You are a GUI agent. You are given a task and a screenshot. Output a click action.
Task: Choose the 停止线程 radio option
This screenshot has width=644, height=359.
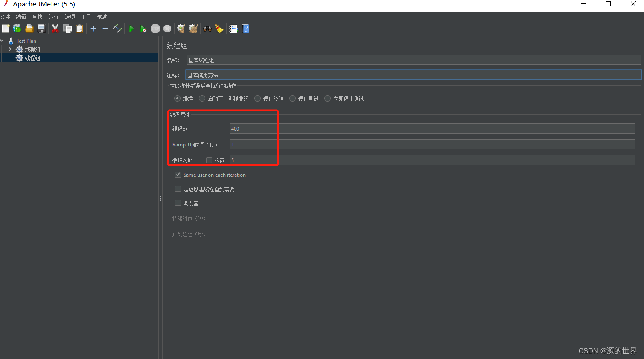[x=257, y=99]
